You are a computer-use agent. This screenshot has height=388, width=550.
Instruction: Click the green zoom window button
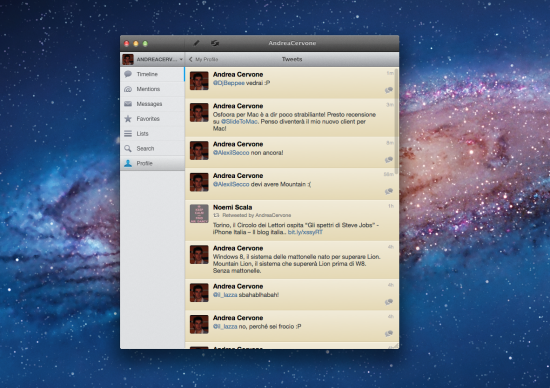[145, 44]
